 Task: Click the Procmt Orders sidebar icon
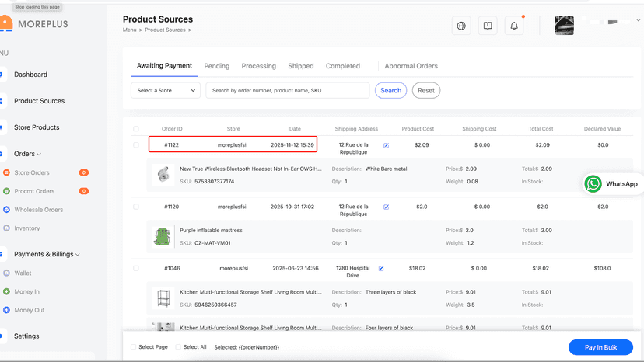[x=6, y=191]
